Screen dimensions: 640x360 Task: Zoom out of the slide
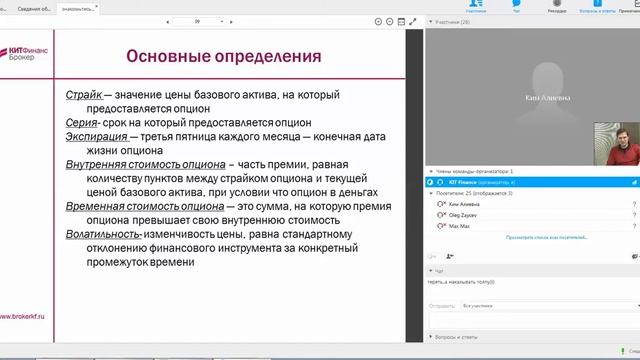pos(389,22)
